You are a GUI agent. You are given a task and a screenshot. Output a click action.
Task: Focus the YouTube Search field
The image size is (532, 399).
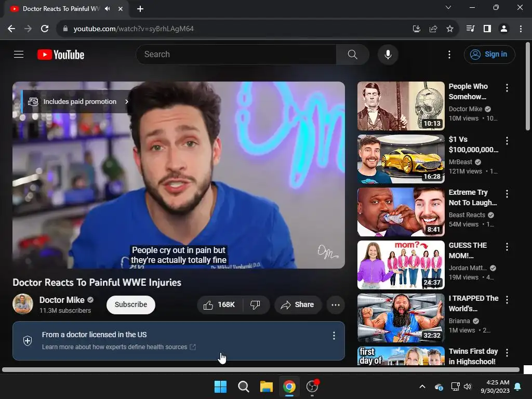click(236, 54)
